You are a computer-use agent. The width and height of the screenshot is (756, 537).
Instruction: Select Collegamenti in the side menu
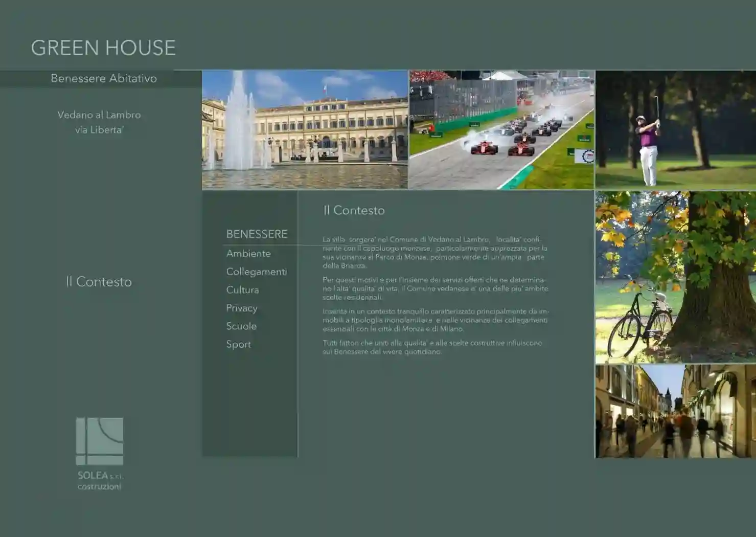tap(256, 272)
